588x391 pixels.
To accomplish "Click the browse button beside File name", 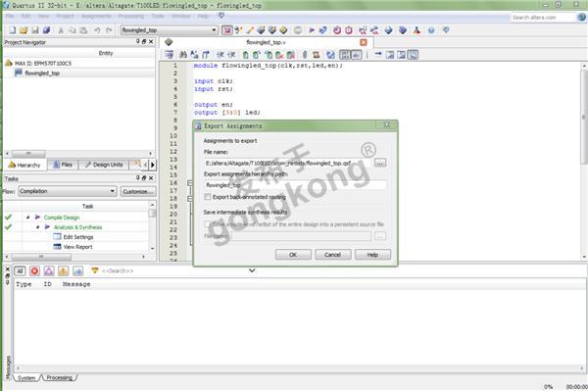I will pos(380,163).
